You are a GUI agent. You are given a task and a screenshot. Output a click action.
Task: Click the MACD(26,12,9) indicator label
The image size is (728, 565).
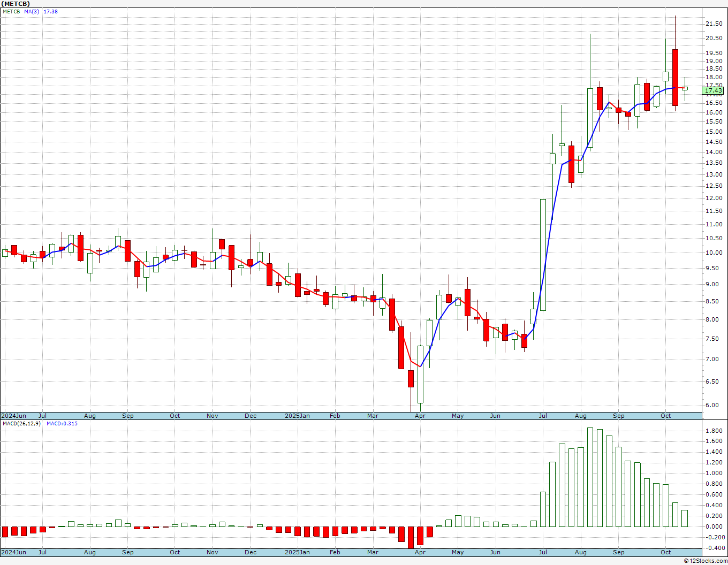click(x=21, y=424)
